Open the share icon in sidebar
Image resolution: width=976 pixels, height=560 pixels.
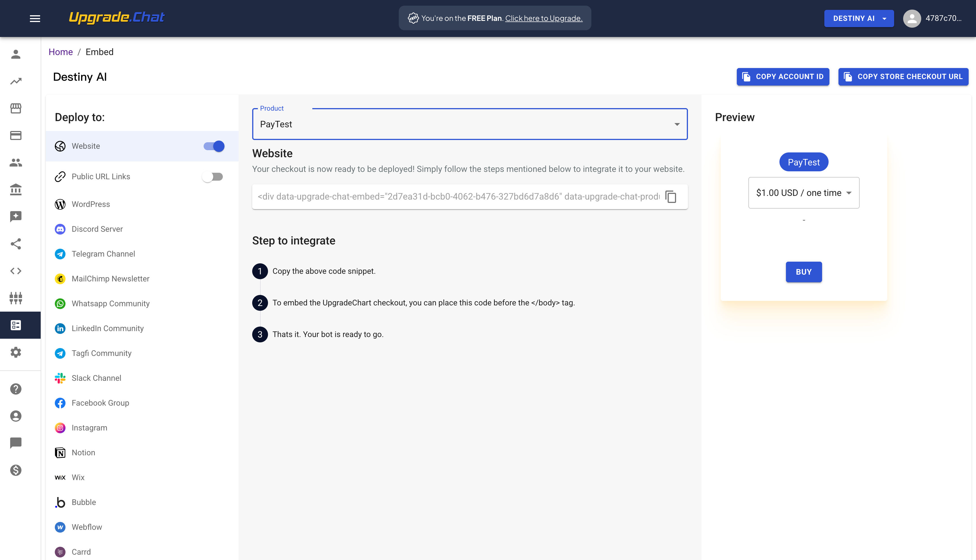(16, 244)
